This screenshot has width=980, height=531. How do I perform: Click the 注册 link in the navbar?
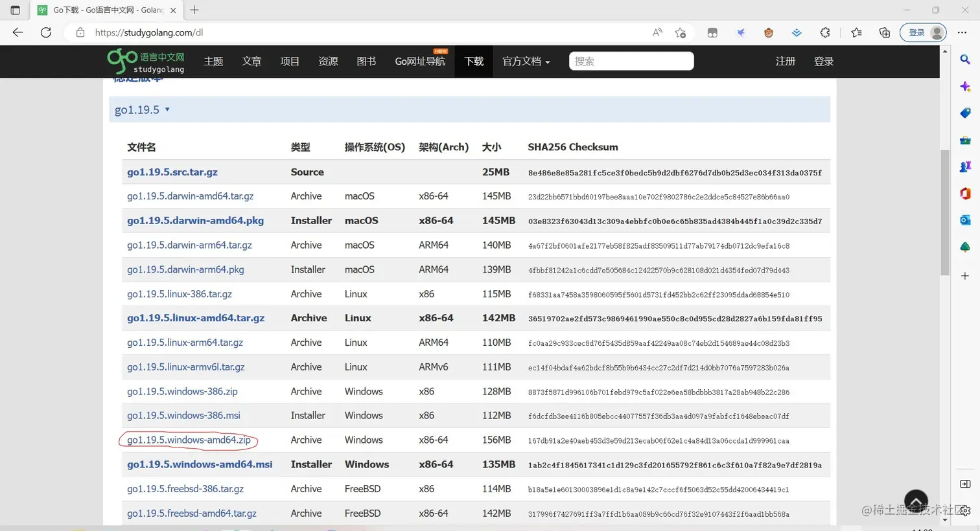(786, 62)
